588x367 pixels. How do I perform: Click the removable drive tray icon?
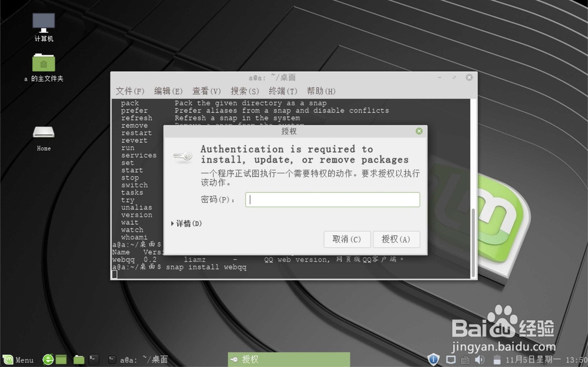[496, 359]
